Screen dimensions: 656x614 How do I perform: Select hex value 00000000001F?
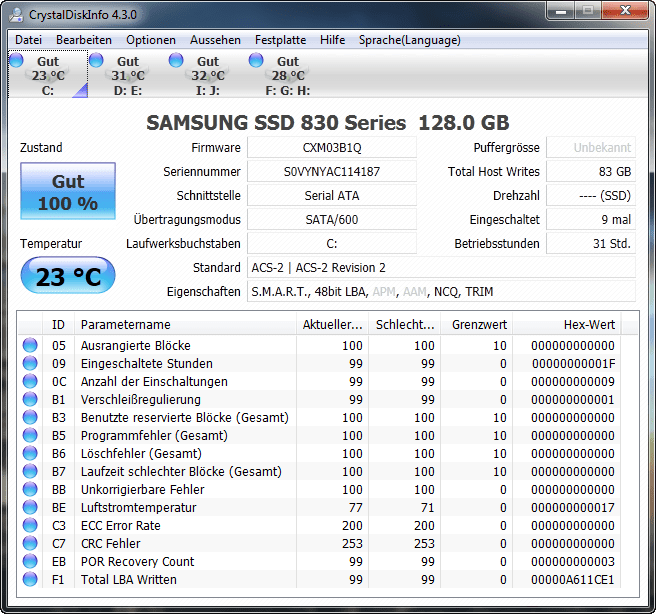tap(574, 363)
